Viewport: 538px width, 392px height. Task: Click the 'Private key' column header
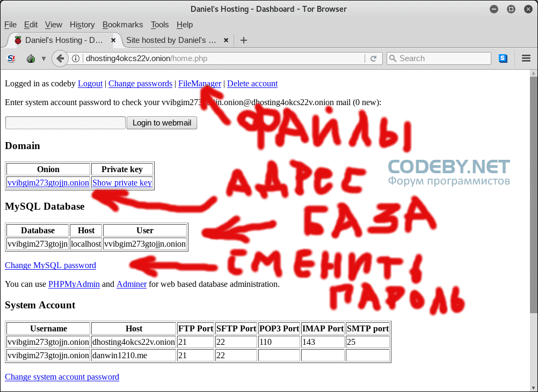[122, 169]
